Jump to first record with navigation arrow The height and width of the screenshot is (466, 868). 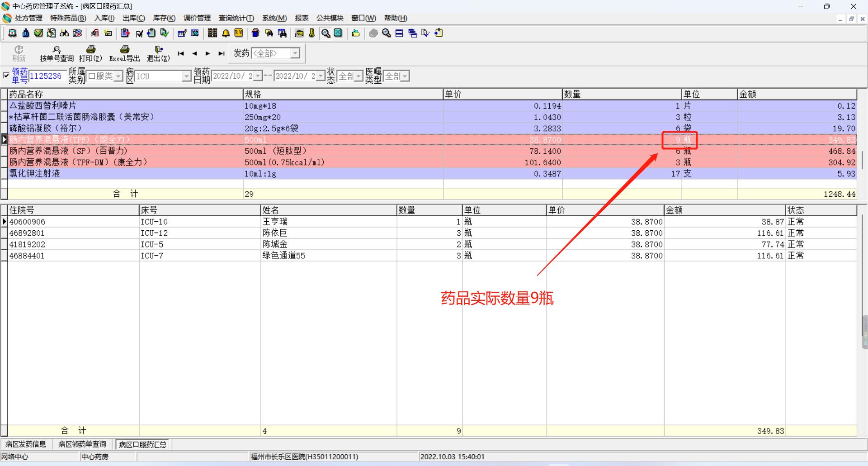181,53
